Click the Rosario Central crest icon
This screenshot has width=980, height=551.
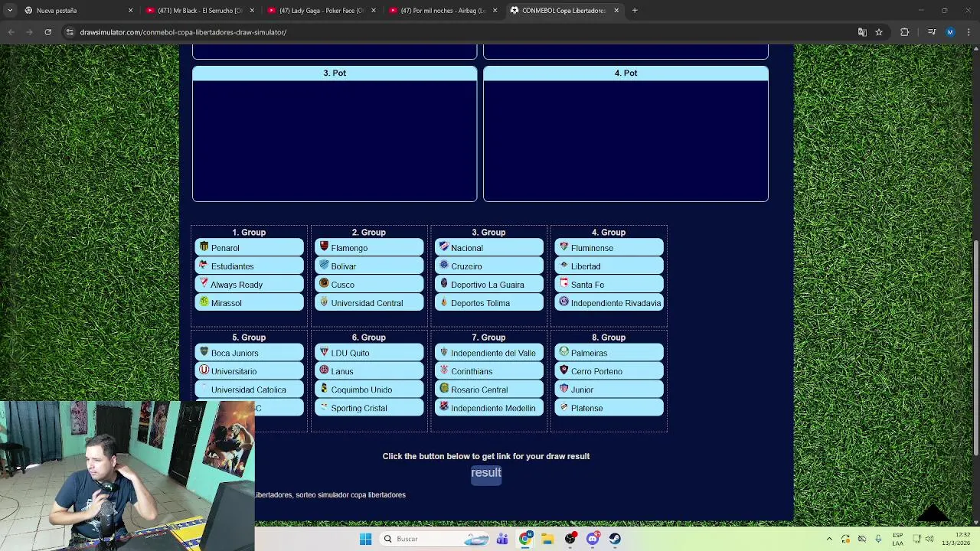(443, 389)
